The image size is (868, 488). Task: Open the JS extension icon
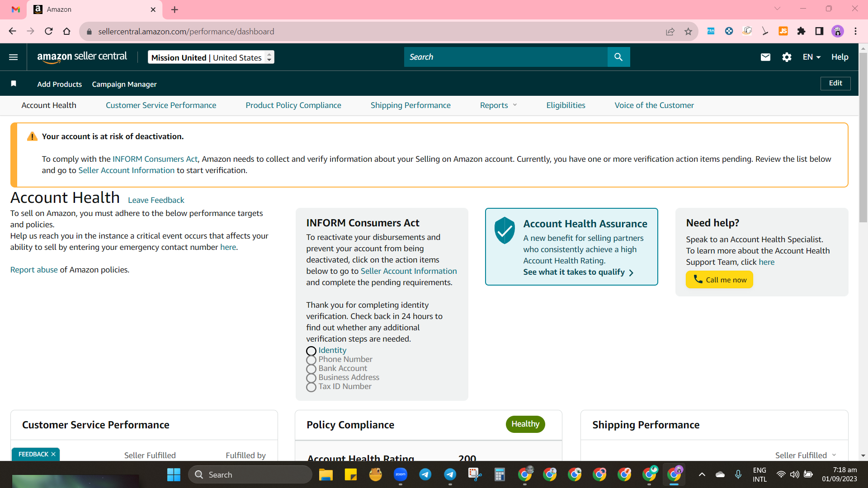click(x=783, y=31)
